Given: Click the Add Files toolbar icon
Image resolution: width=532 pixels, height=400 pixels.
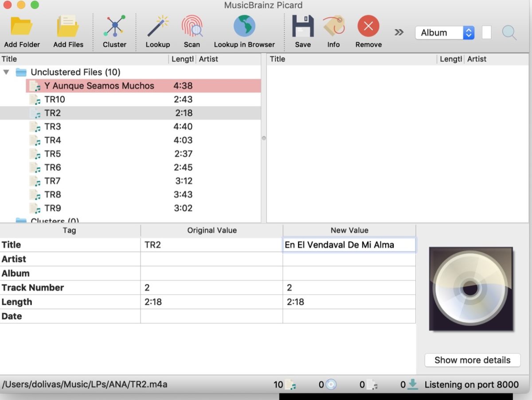Looking at the screenshot, I should (x=68, y=27).
